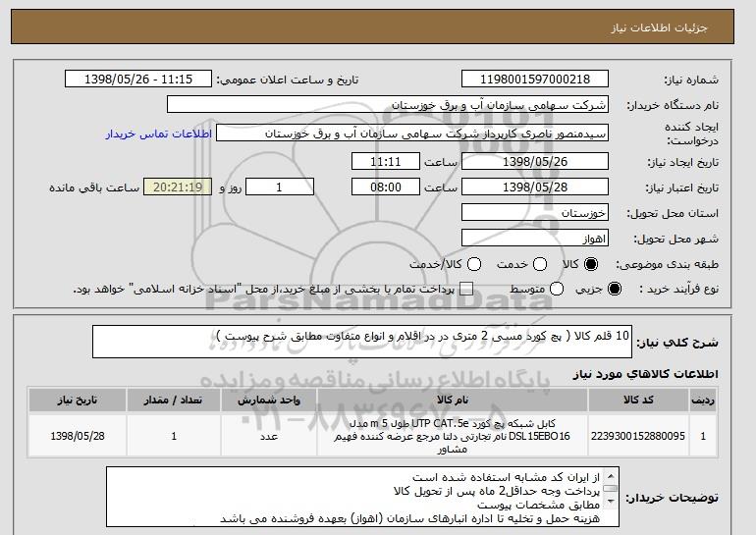This screenshot has width=756, height=535.
Task: Click the quantity cell showing 1
Action: (x=174, y=436)
